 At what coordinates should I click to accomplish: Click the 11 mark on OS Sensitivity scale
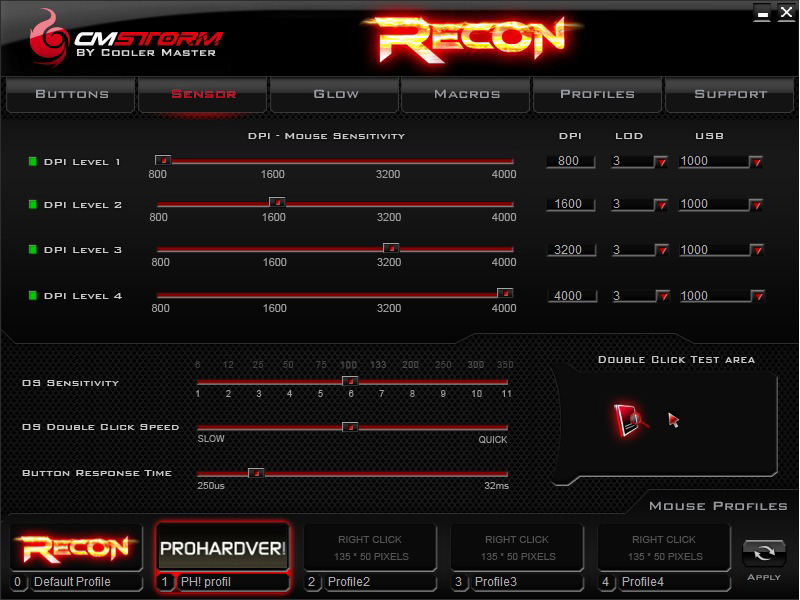tap(506, 394)
